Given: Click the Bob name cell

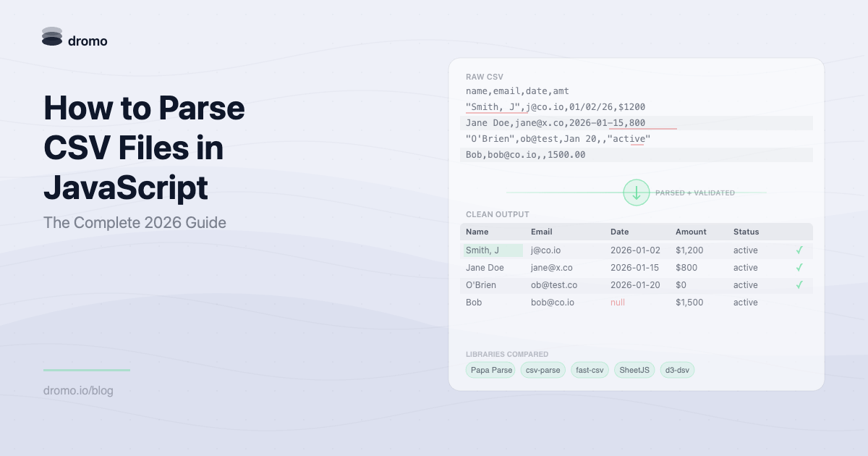Looking at the screenshot, I should point(474,303).
